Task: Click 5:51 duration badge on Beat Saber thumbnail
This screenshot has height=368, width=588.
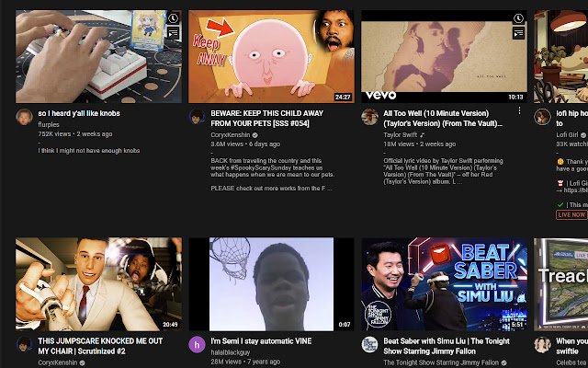Action: click(x=517, y=325)
